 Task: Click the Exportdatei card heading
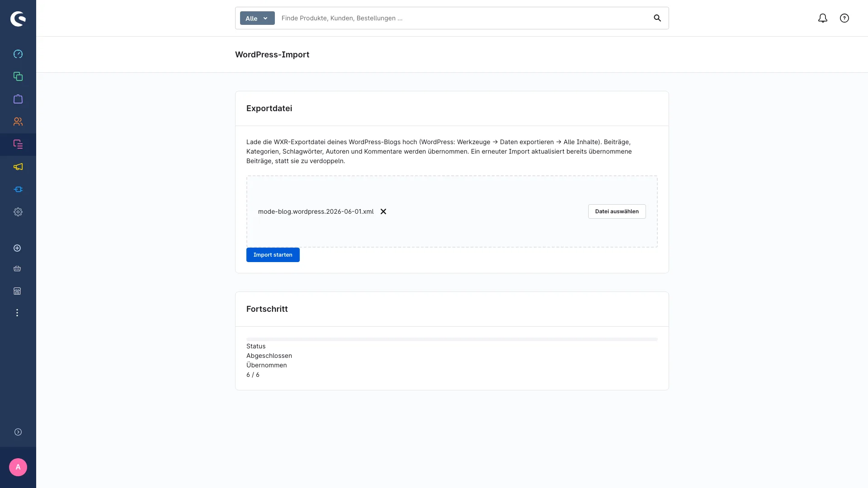point(269,108)
